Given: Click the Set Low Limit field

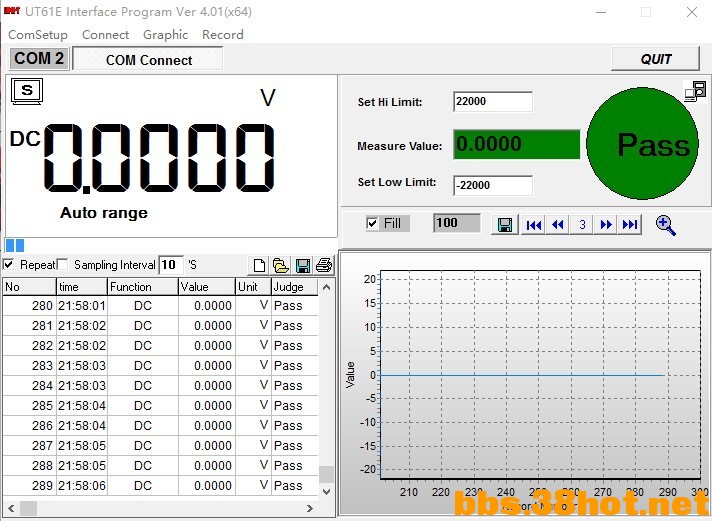Looking at the screenshot, I should pos(493,185).
